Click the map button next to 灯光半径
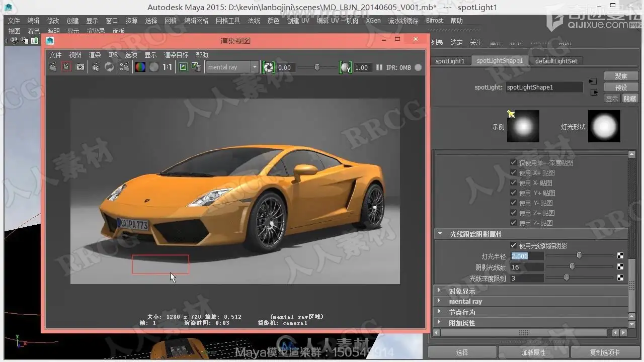 click(620, 256)
